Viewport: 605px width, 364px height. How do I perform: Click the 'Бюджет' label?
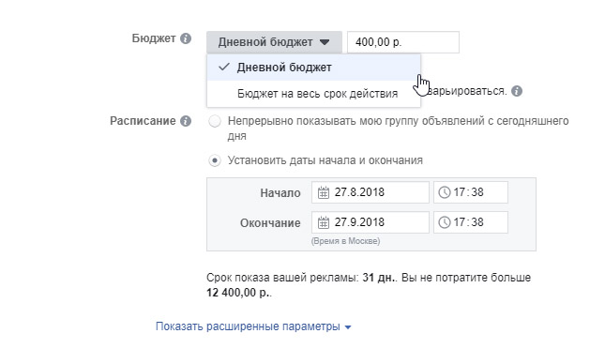pos(154,38)
